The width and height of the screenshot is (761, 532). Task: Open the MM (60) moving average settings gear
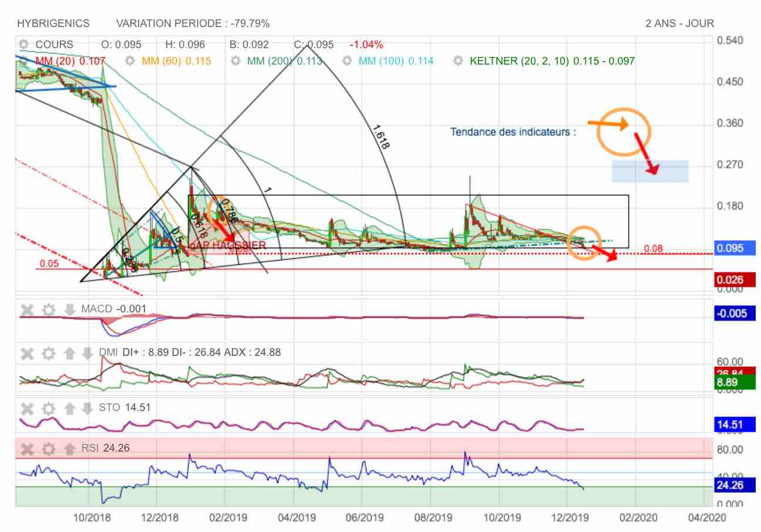pos(130,60)
